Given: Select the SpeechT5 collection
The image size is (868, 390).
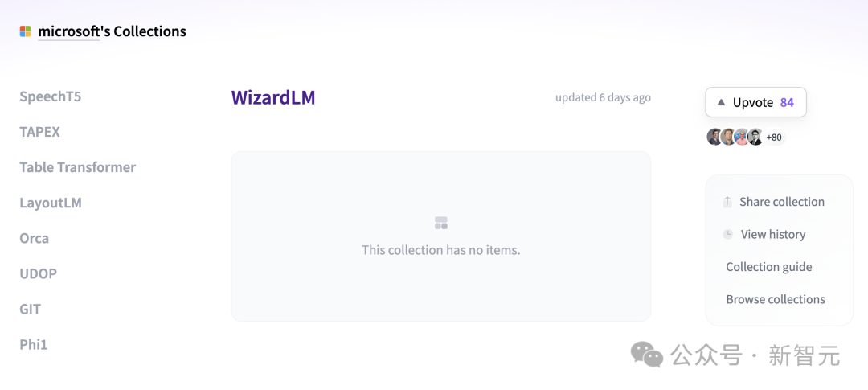Looking at the screenshot, I should coord(51,96).
